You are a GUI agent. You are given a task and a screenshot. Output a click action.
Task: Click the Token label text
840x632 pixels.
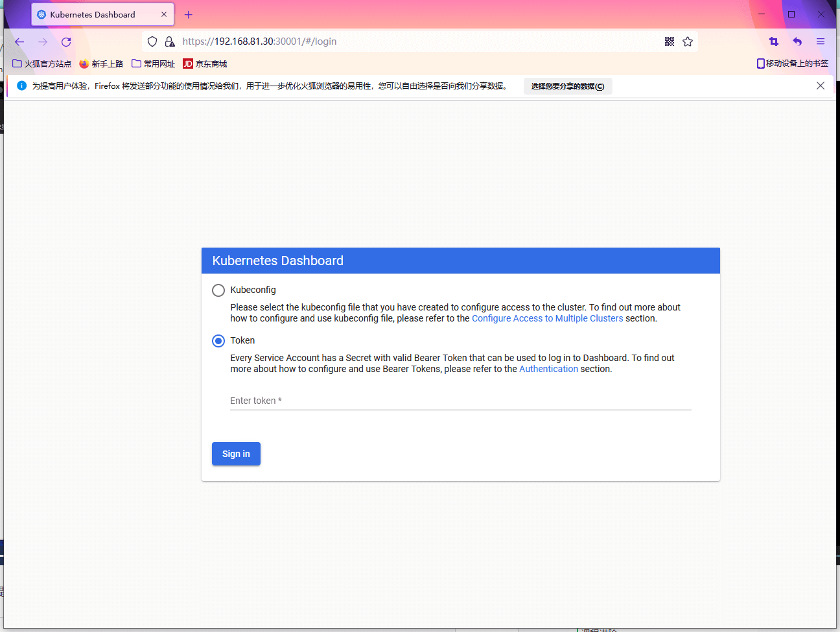[x=242, y=340]
